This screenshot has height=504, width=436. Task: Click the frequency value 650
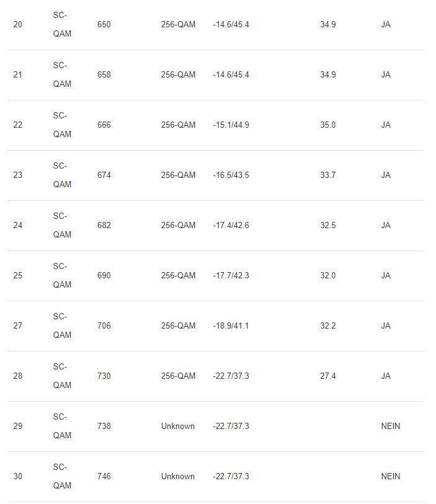104,24
